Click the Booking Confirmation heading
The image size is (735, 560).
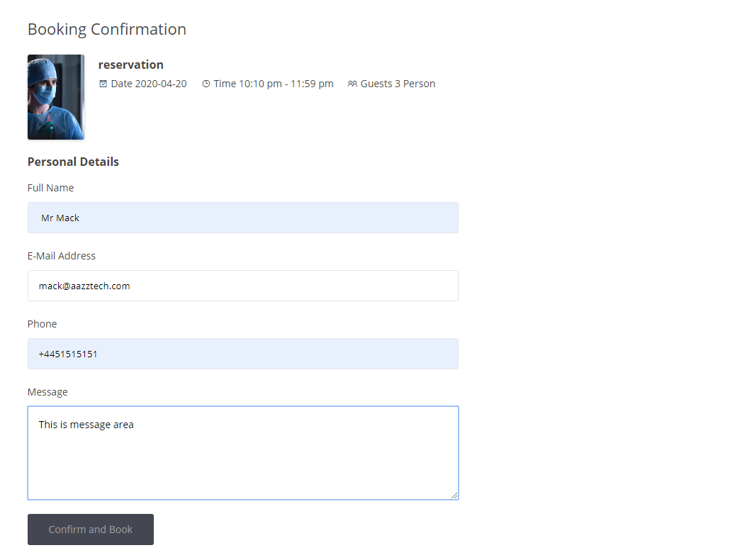(107, 29)
